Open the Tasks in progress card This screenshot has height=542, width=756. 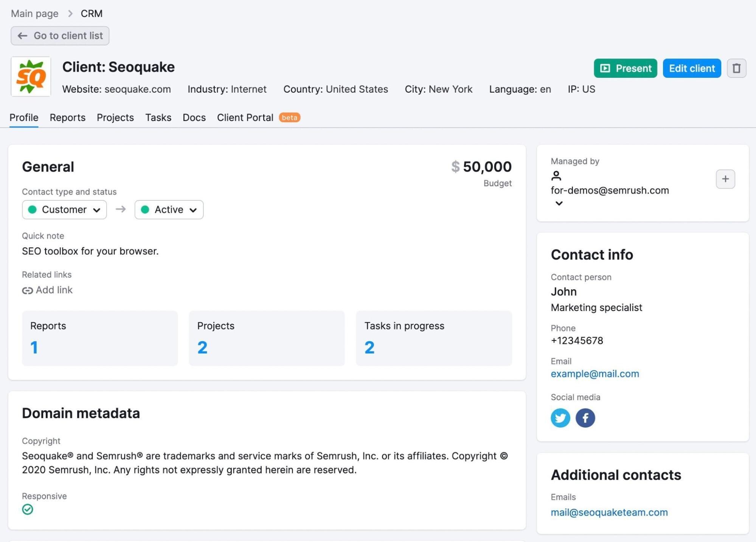coord(434,338)
